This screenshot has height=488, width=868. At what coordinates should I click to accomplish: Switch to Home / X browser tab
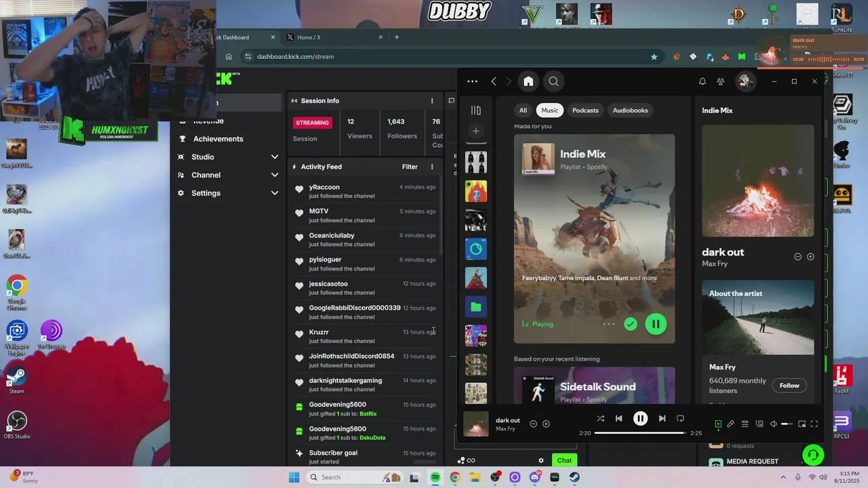[x=332, y=37]
